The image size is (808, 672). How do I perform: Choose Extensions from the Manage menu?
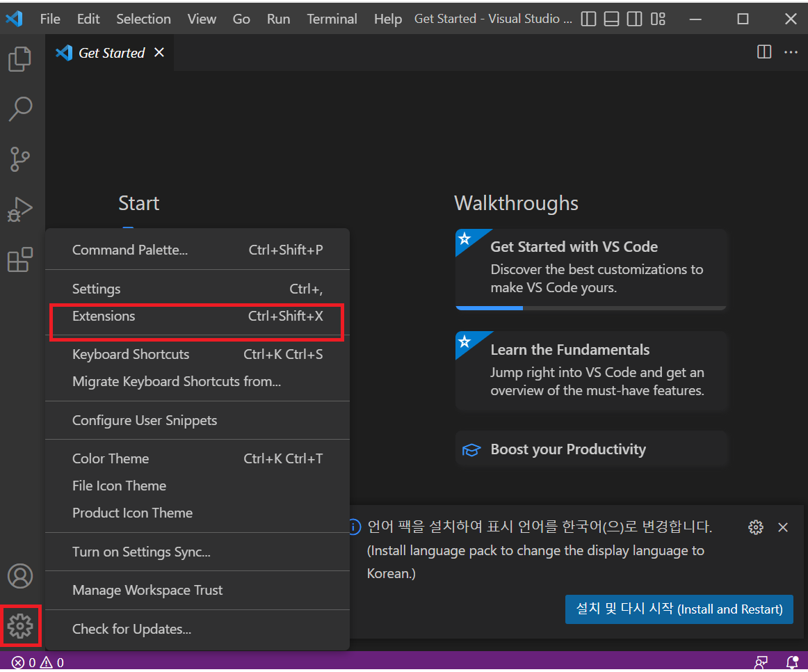tap(197, 316)
